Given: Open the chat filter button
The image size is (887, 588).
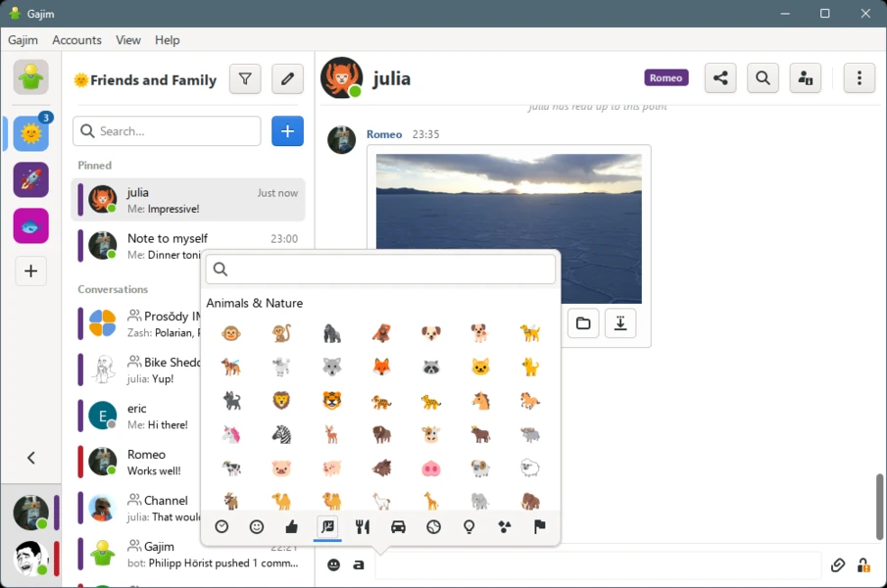Looking at the screenshot, I should coord(245,79).
